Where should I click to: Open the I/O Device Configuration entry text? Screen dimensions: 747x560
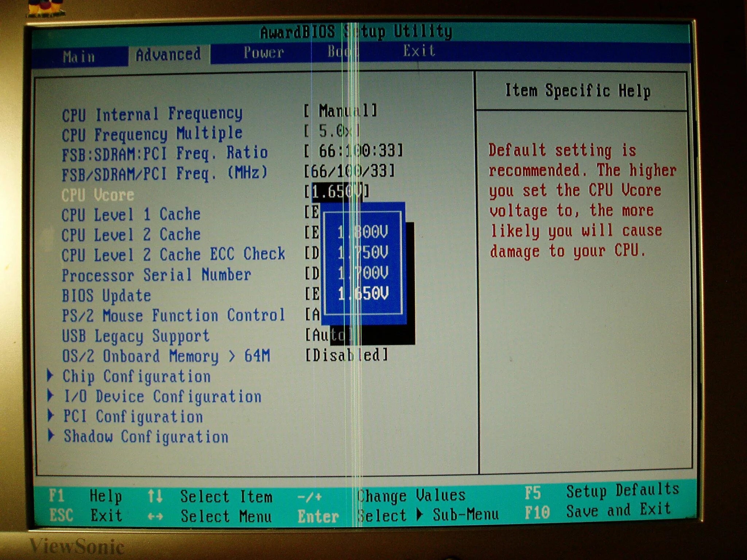(x=163, y=397)
